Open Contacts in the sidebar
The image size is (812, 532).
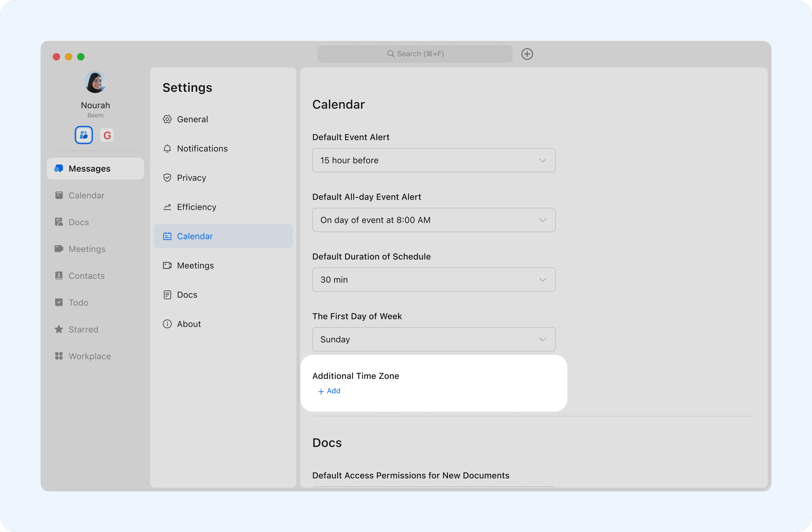click(x=86, y=276)
